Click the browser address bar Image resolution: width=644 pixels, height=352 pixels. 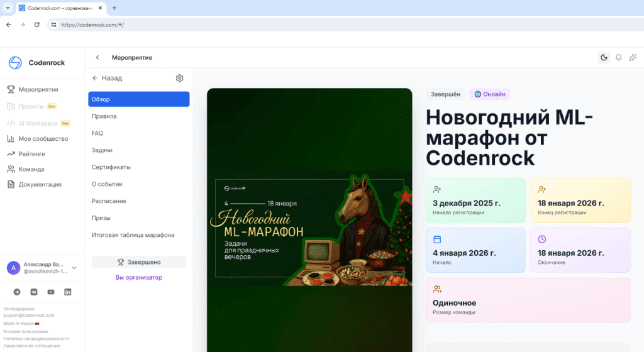[x=314, y=25]
